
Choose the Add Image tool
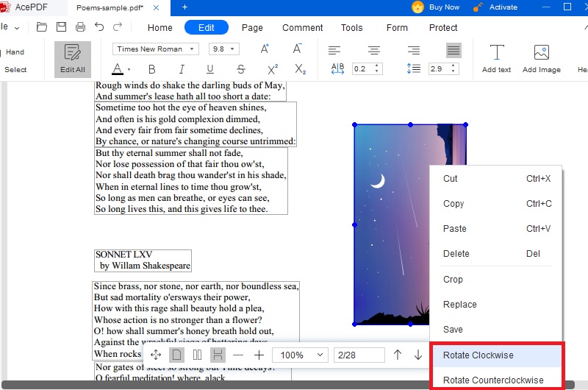tap(542, 59)
